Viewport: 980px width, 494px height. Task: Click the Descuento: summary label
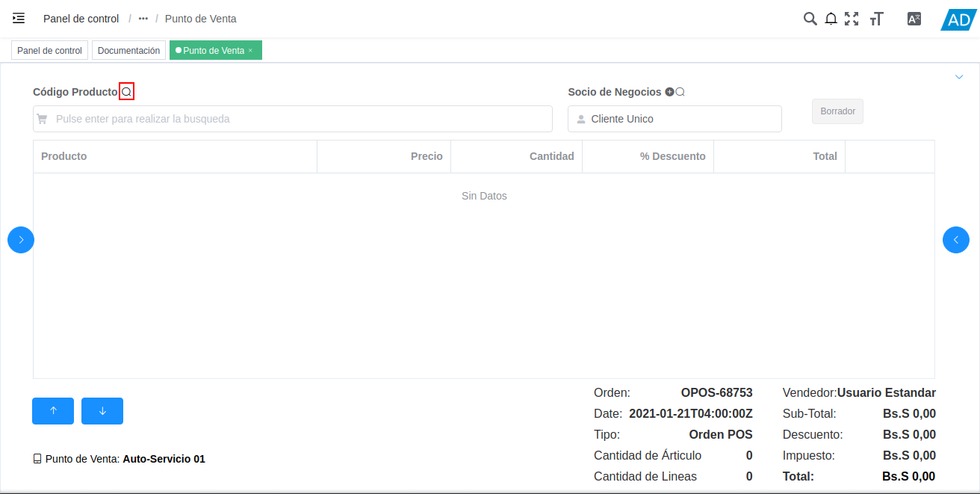[813, 434]
